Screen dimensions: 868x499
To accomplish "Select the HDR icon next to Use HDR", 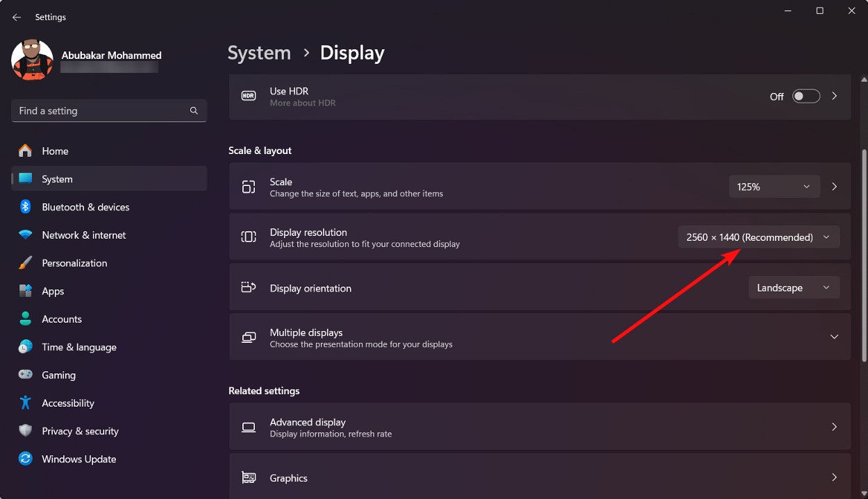I will 248,96.
